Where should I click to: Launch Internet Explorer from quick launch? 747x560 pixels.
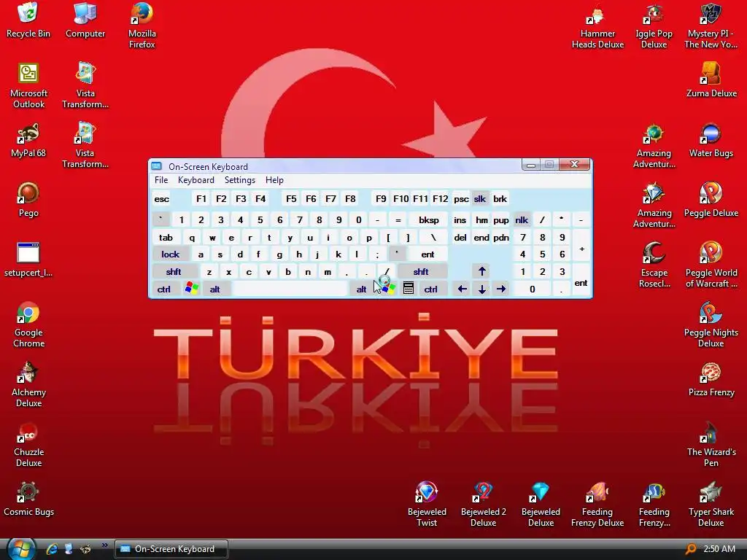(x=52, y=548)
